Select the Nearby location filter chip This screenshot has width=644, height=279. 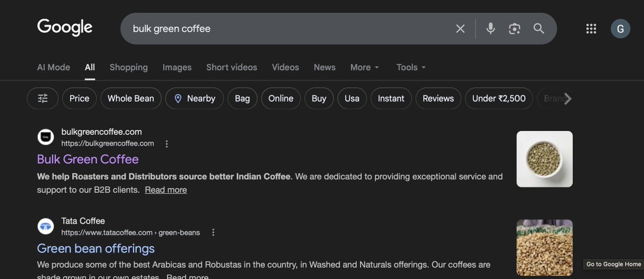(194, 98)
